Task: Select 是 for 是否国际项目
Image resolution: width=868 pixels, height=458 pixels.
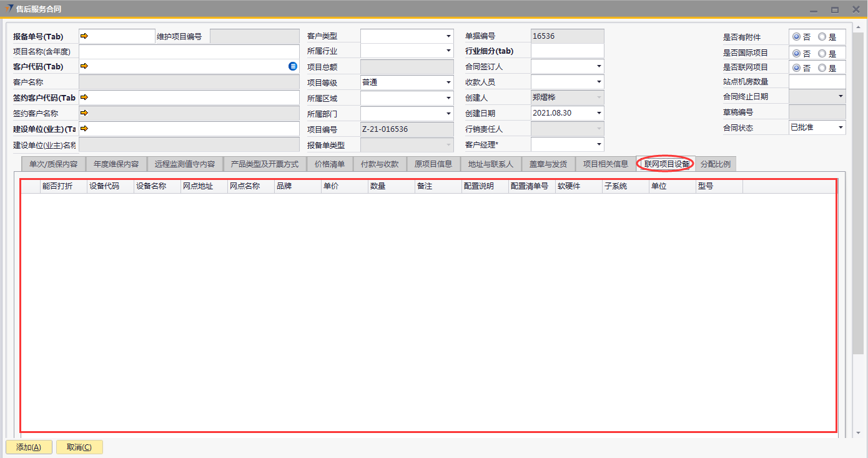Action: (x=822, y=54)
